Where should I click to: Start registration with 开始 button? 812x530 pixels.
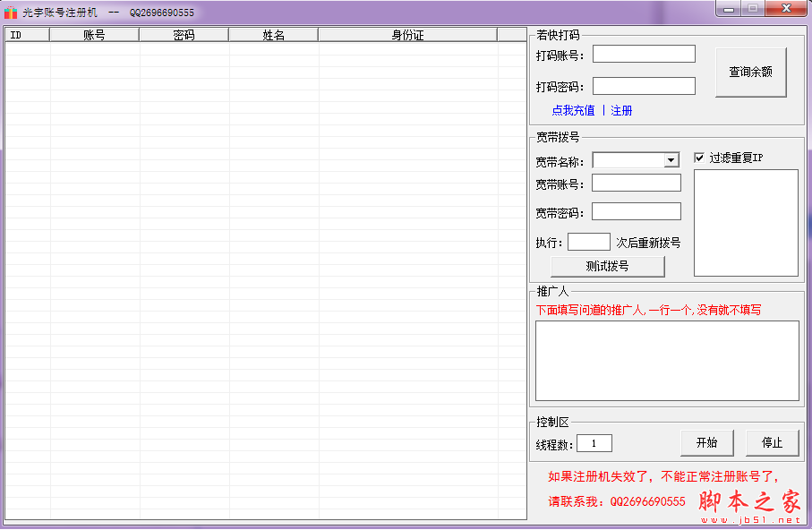click(706, 442)
